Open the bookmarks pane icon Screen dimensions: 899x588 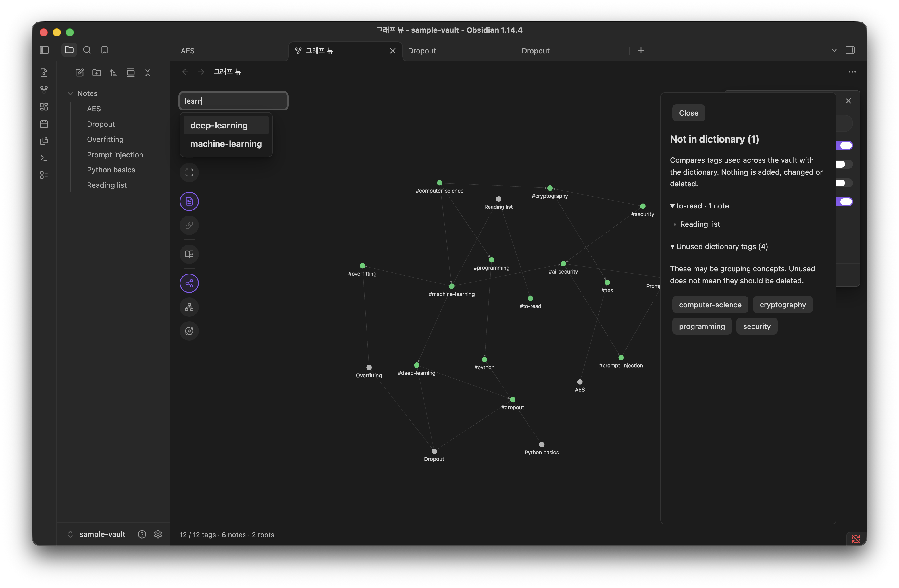[x=105, y=50]
